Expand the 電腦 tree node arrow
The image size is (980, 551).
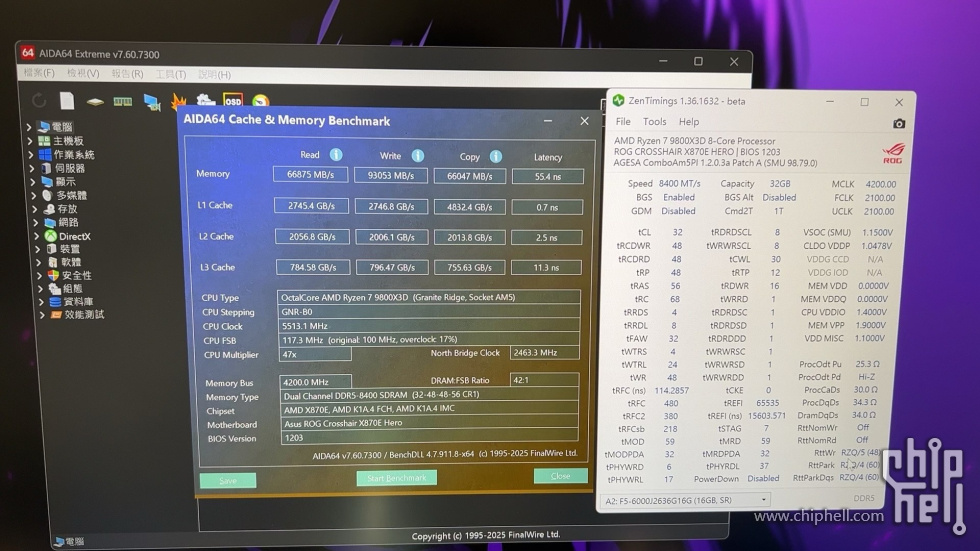[x=29, y=127]
